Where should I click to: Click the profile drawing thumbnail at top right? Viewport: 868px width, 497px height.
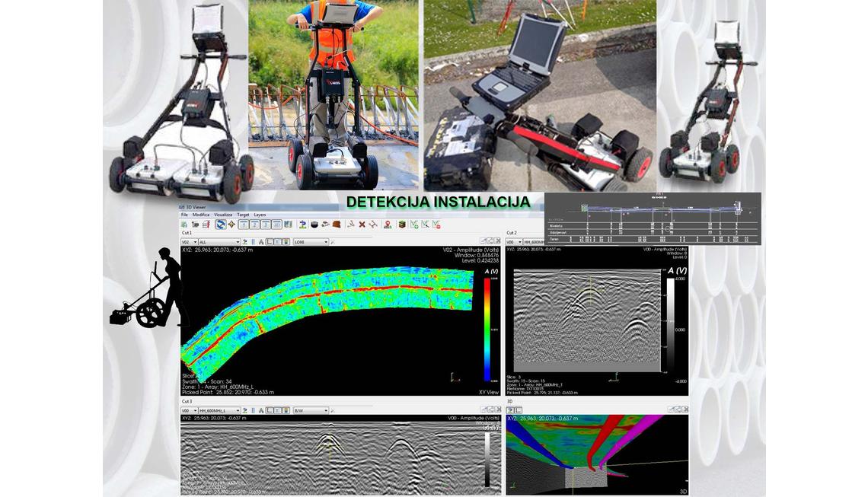(653, 218)
